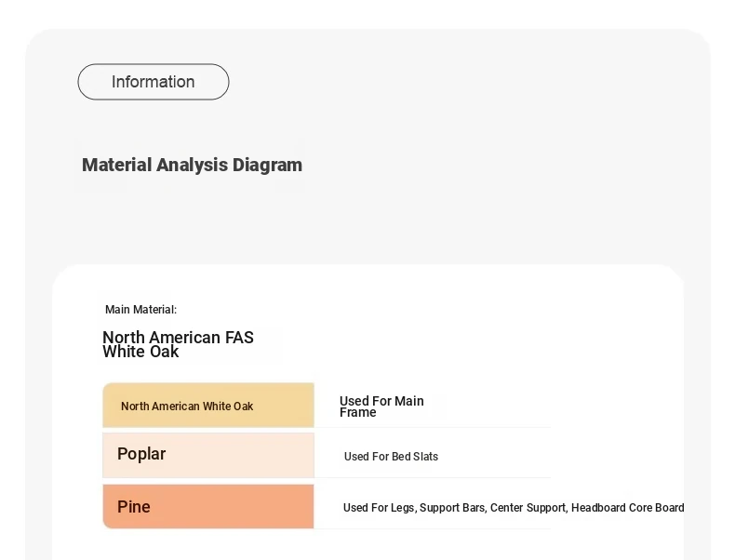Select the Material Analysis Diagram heading
The image size is (735, 560).
click(192, 165)
